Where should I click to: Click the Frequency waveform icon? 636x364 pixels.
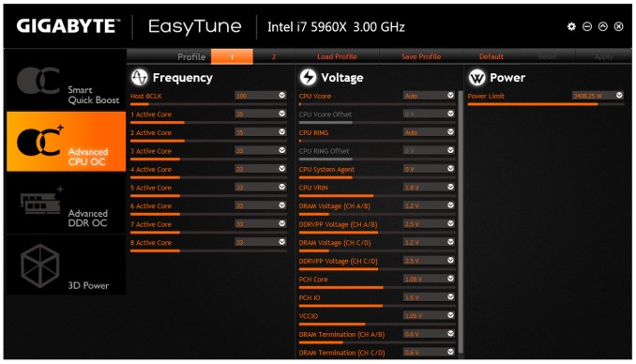click(x=139, y=77)
